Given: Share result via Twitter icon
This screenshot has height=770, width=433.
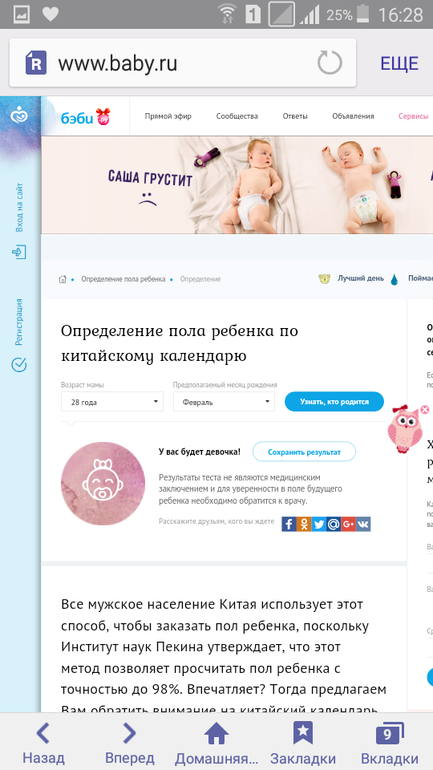Looking at the screenshot, I should pos(319,524).
